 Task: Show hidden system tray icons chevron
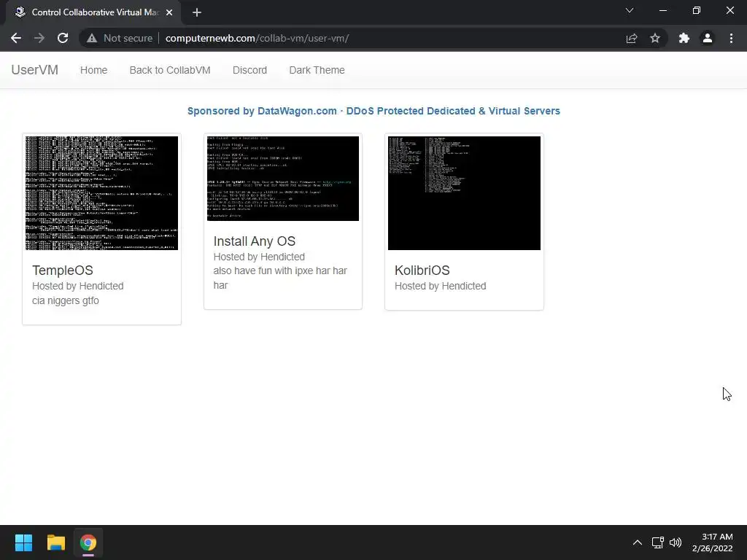[x=638, y=542]
